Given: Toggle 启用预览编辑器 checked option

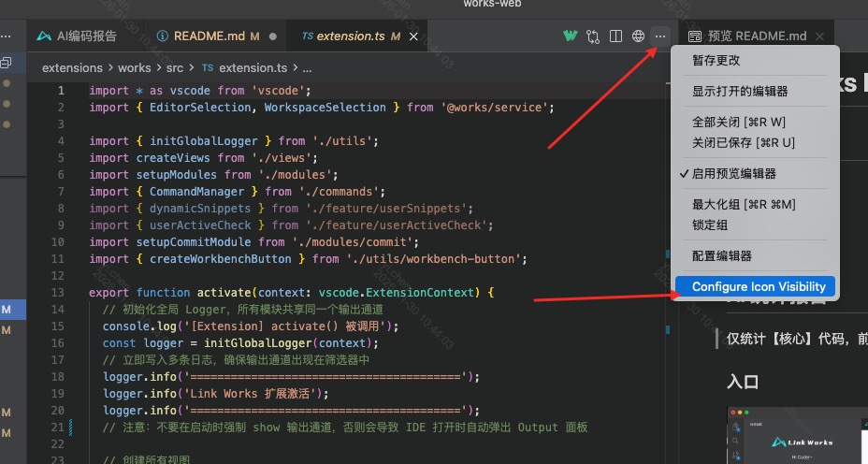Looking at the screenshot, I should (x=733, y=174).
